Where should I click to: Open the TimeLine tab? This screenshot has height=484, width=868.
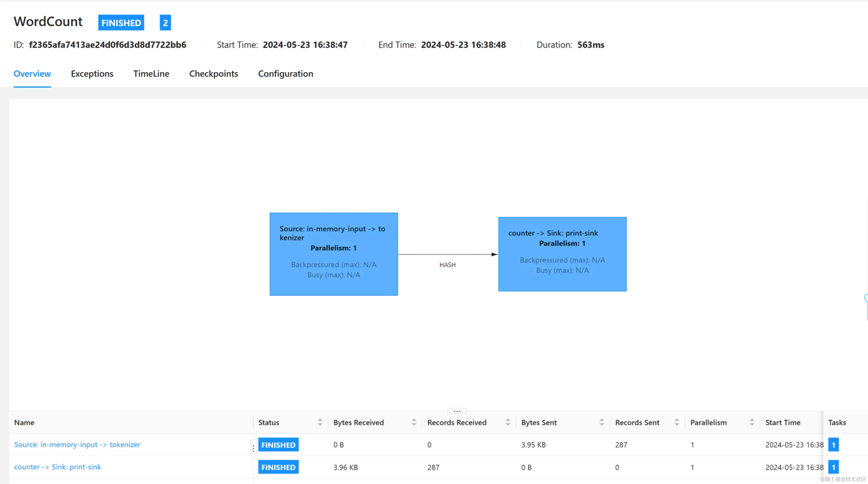pos(151,74)
